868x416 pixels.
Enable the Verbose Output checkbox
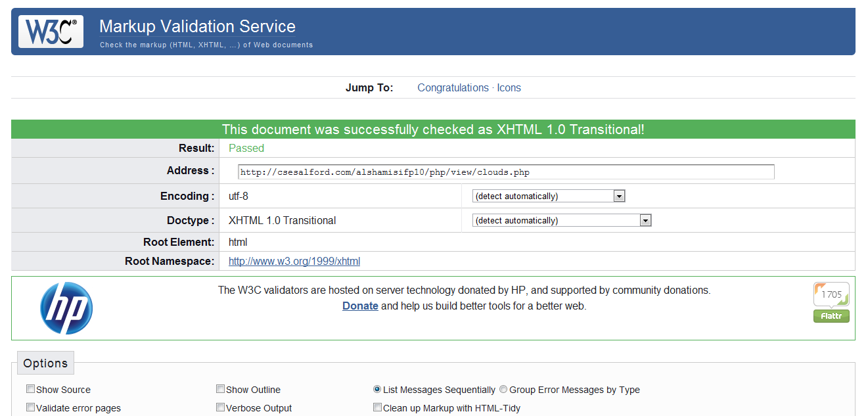coord(220,407)
